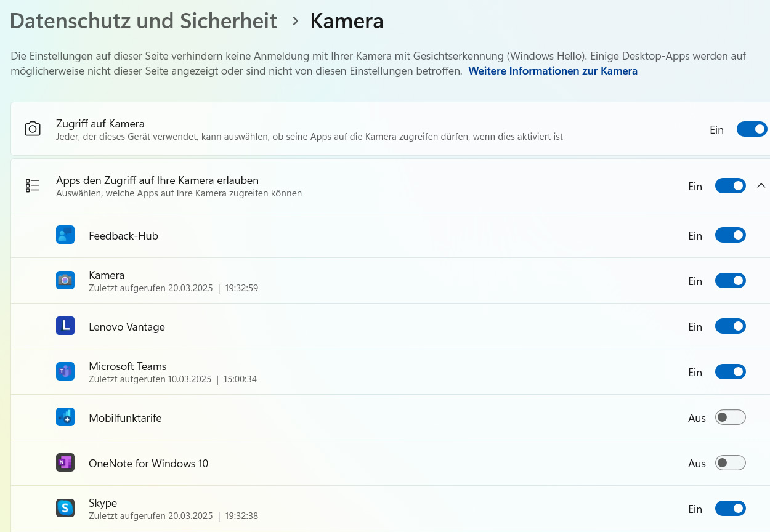Image resolution: width=770 pixels, height=532 pixels.
Task: Click the Skype app name
Action: (x=103, y=503)
